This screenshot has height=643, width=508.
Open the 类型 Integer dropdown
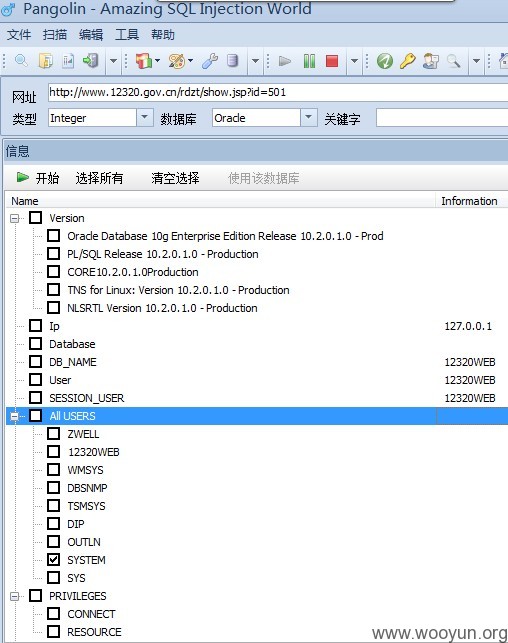[144, 118]
